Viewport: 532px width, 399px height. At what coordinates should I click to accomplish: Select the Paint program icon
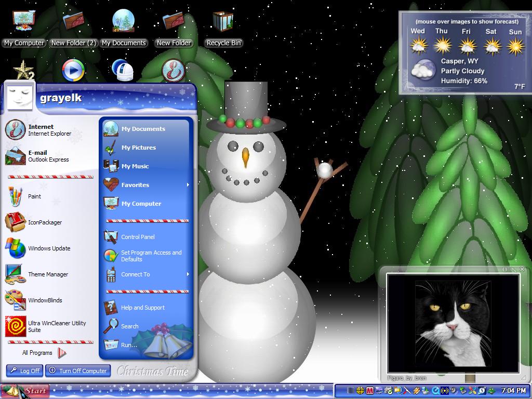(x=15, y=196)
